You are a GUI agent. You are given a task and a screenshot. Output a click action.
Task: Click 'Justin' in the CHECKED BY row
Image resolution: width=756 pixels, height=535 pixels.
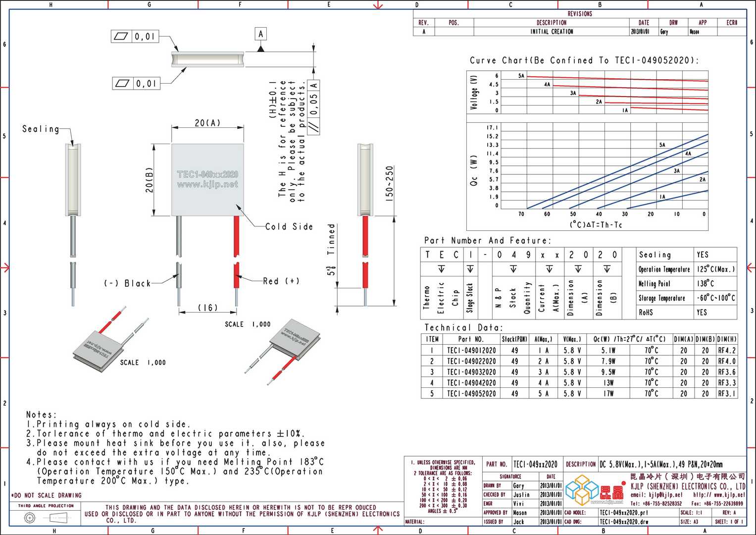pyautogui.click(x=521, y=494)
